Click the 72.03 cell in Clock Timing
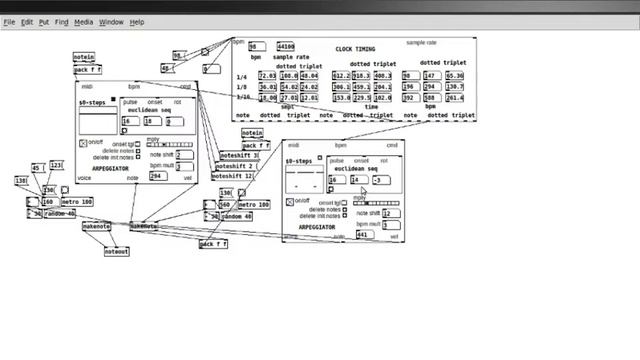 click(267, 76)
